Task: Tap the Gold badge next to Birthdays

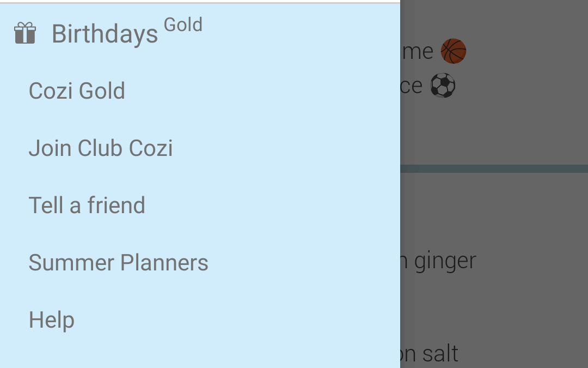Action: pyautogui.click(x=183, y=25)
